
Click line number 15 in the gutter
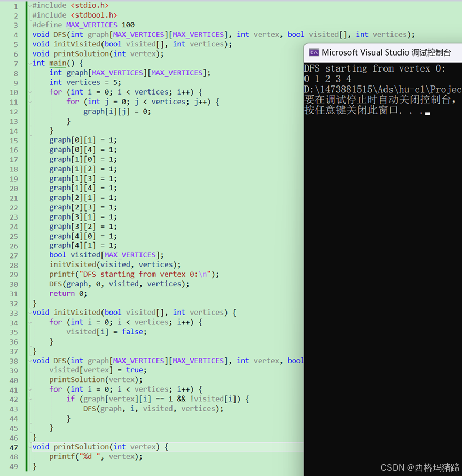pos(14,141)
